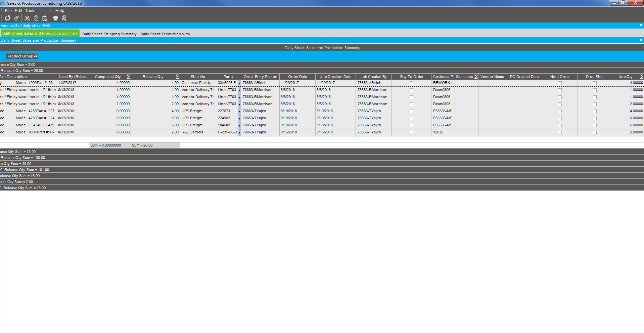Switch to Daily Sheet: Production View tab
Image resolution: width=644 pixels, height=333 pixels.
pos(165,34)
